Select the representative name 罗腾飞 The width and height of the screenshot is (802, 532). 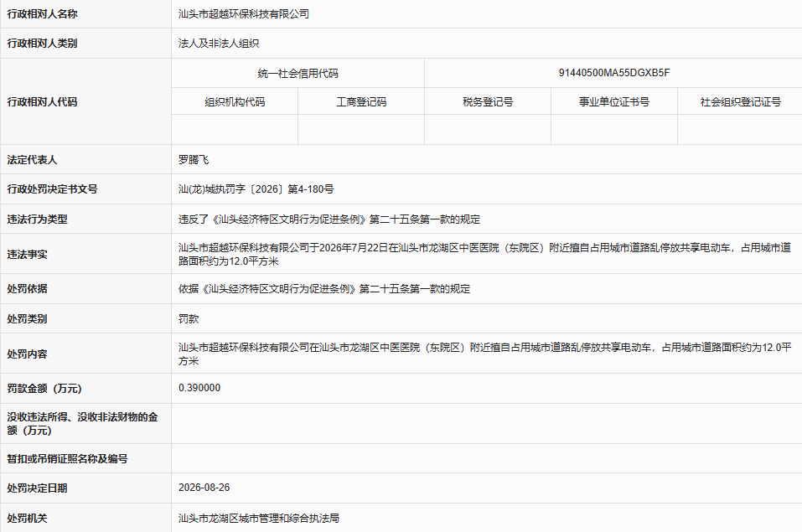coord(194,159)
